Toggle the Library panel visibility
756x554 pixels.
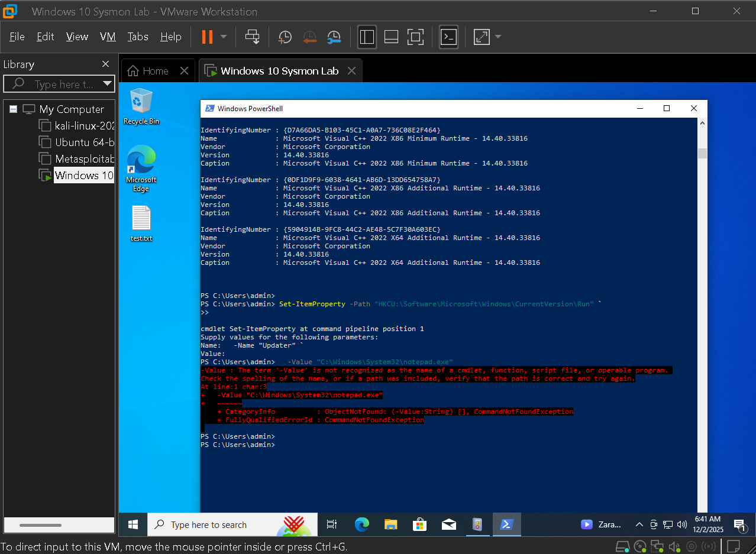(367, 37)
